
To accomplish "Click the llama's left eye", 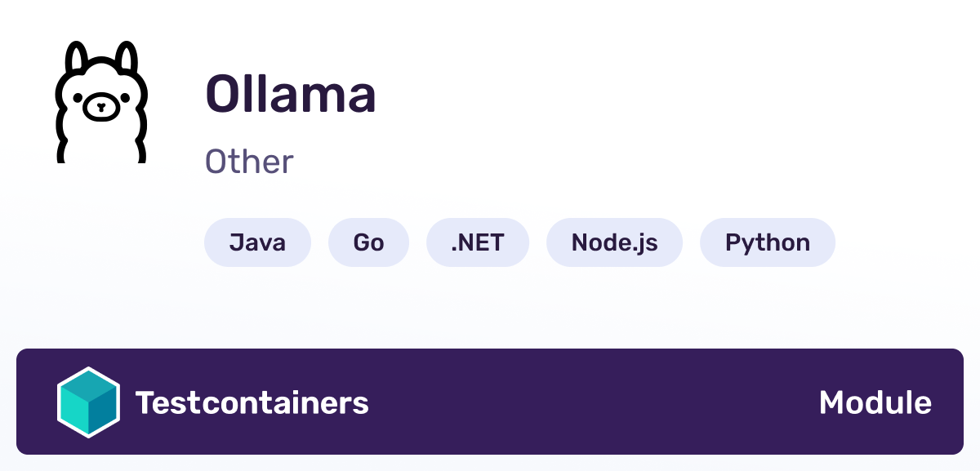I will click(x=78, y=98).
